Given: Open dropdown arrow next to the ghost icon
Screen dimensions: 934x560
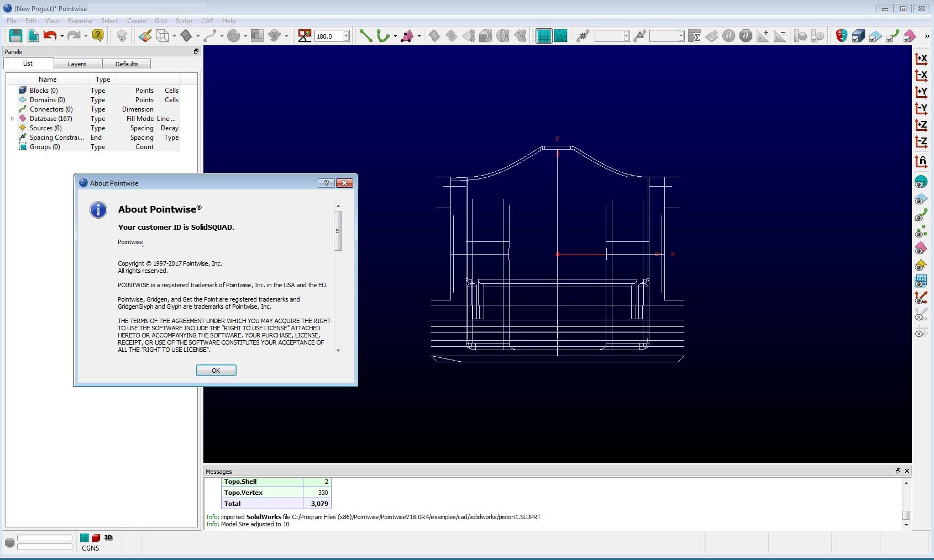Looking at the screenshot, I should coord(286,36).
